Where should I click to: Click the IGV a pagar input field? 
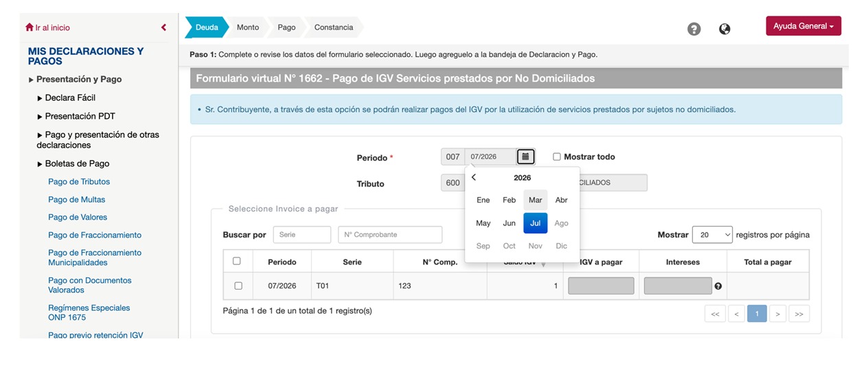[x=601, y=286]
